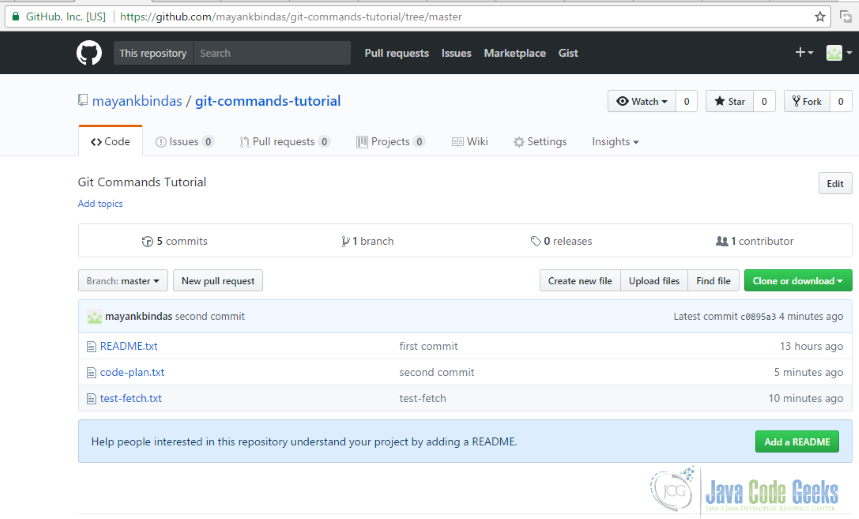This screenshot has height=519, width=859.
Task: Click the test-fetch.txt file icon
Action: click(x=91, y=398)
